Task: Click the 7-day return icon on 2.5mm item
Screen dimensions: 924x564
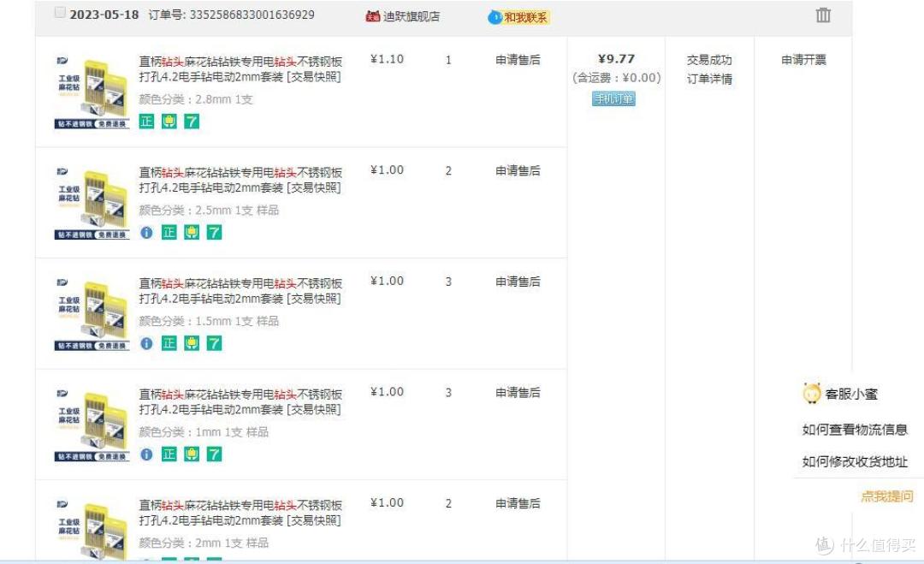Action: [x=214, y=232]
